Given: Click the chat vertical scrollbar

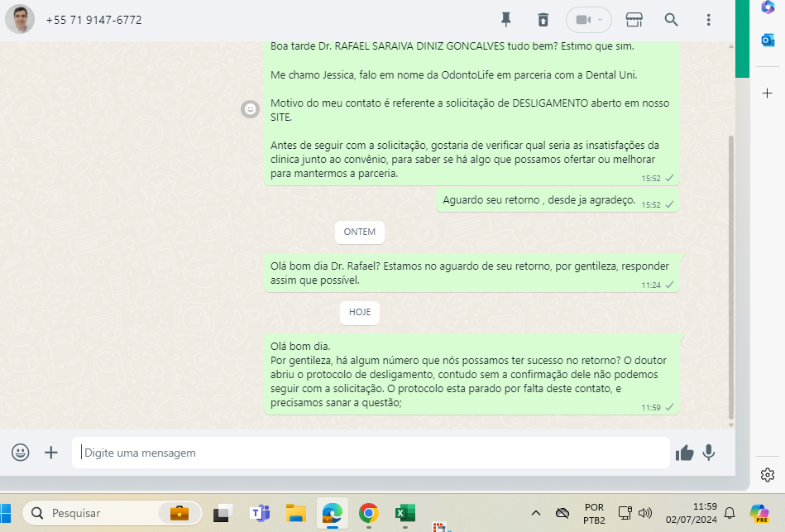Looking at the screenshot, I should tap(731, 277).
